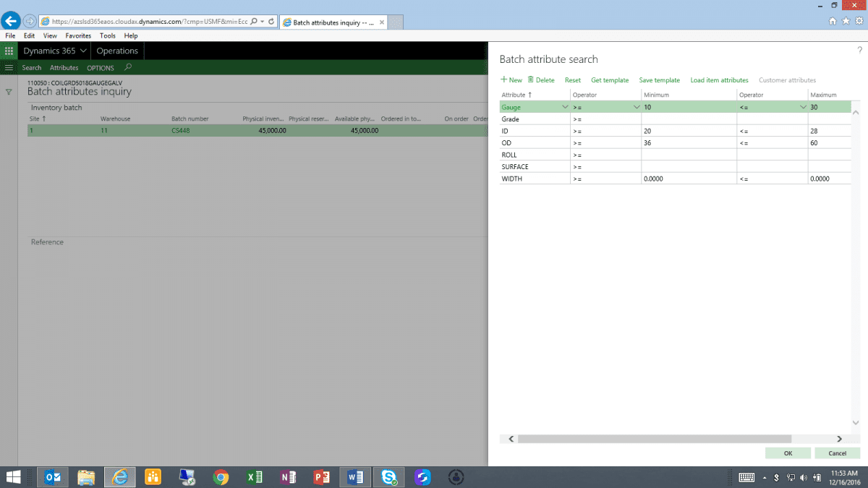Expand the Dynamics 365 header dropdown
868x488 pixels.
pyautogui.click(x=83, y=51)
